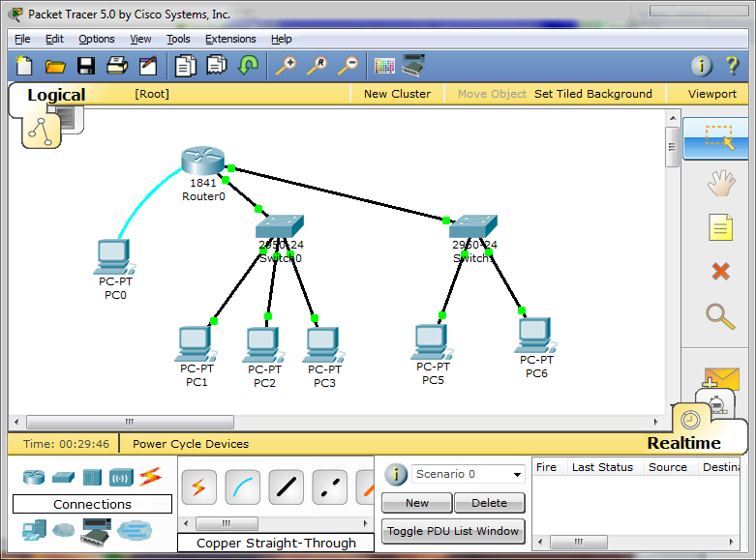Open the Tools menu

[178, 39]
